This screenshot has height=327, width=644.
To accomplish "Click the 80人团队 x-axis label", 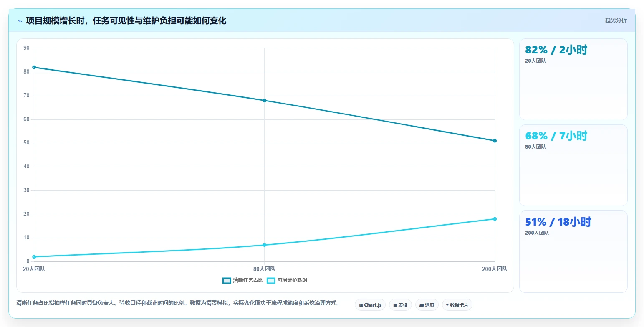I will (x=264, y=269).
